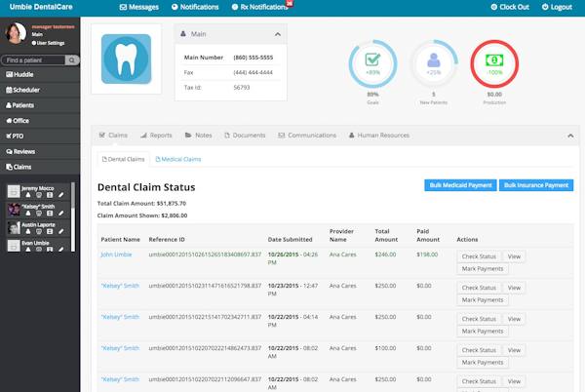Click the person icon for "Kelsey" Smith
The height and width of the screenshot is (392, 585).
(x=26, y=215)
